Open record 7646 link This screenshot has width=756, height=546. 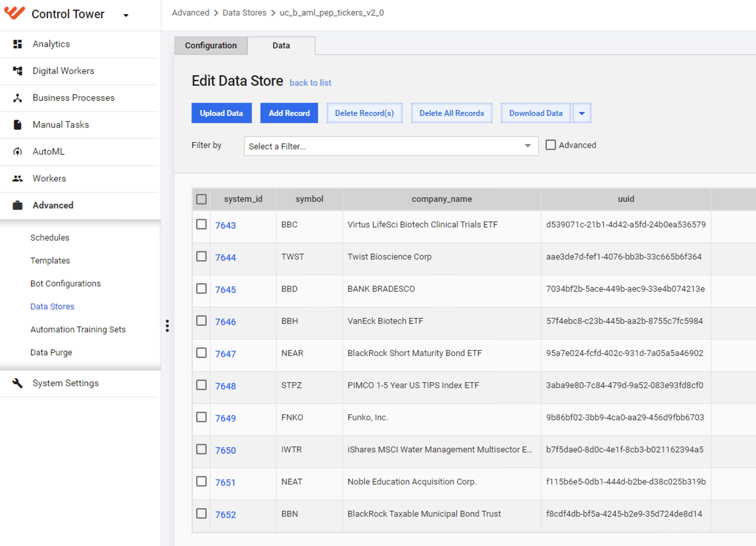click(x=225, y=322)
